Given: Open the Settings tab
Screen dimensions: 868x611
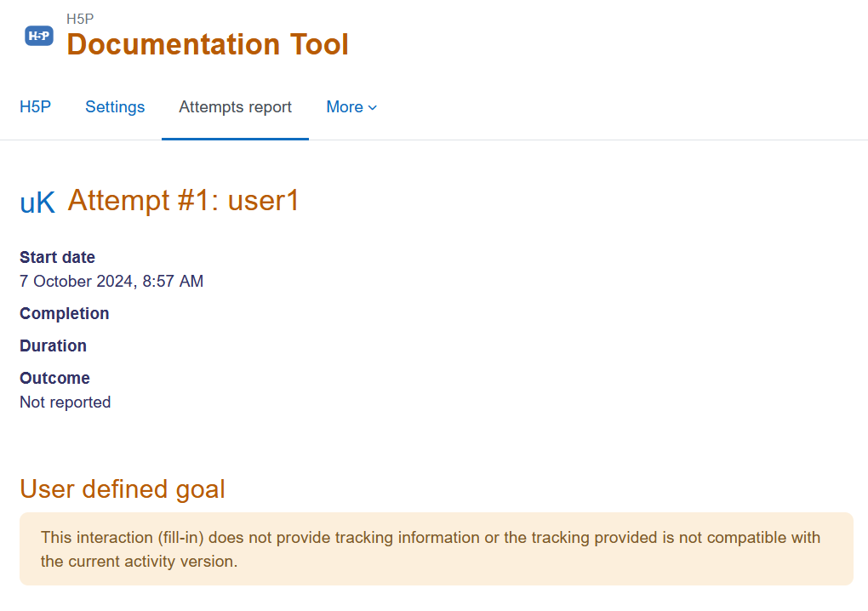Looking at the screenshot, I should (115, 107).
